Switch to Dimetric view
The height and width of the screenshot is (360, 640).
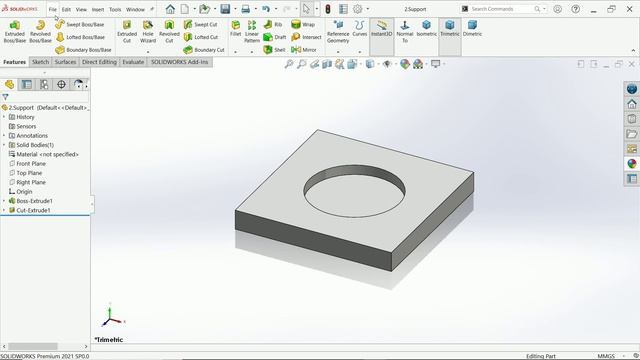472,29
